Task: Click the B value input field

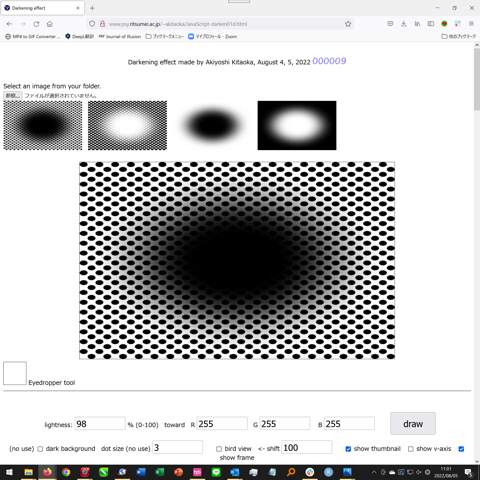Action: coord(349,424)
